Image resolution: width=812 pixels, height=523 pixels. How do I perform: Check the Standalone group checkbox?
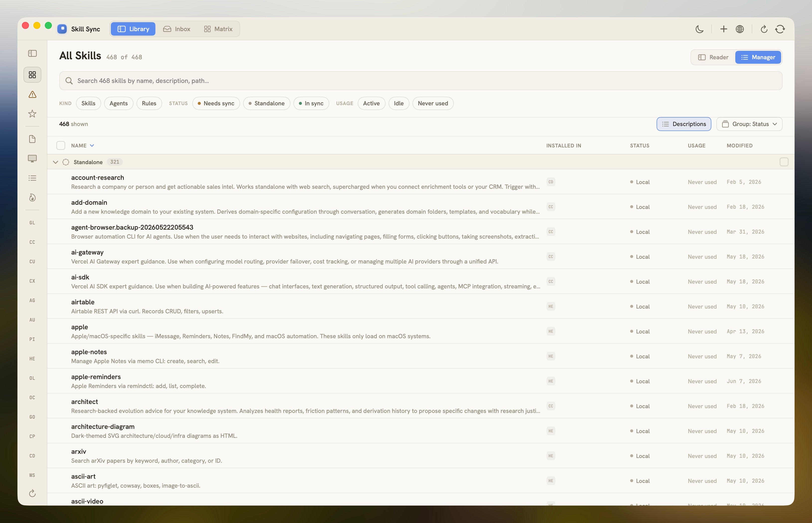tap(784, 162)
